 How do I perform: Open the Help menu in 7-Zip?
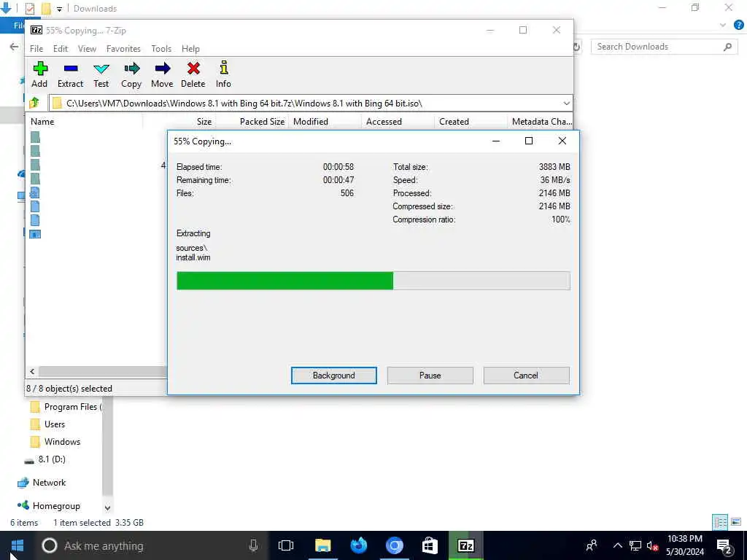[190, 49]
